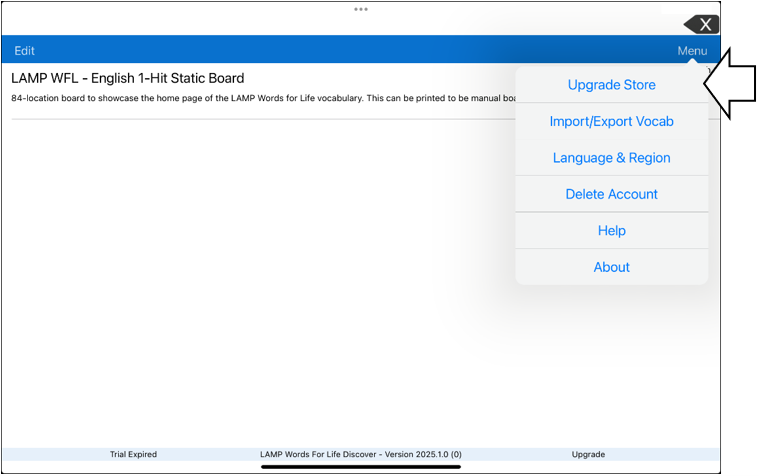Open LAMP WFL English 1-Hit Static Board

(128, 78)
